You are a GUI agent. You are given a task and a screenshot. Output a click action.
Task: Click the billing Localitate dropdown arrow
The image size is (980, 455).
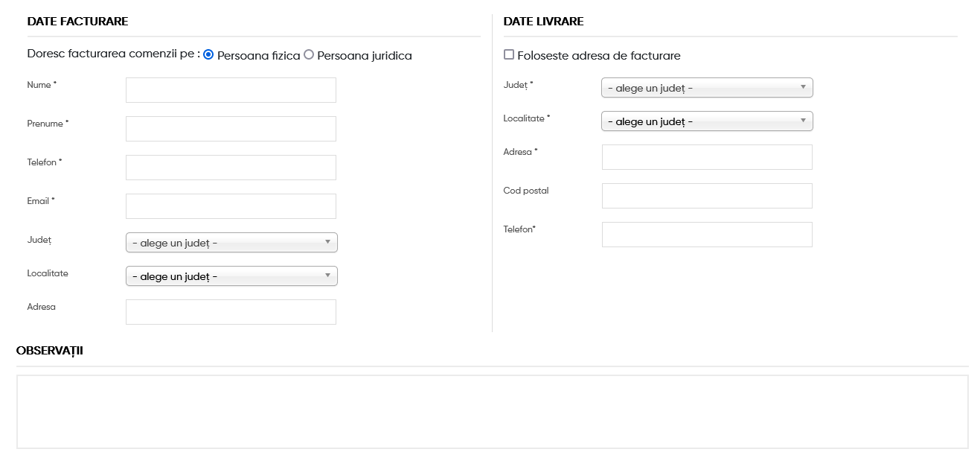click(327, 276)
